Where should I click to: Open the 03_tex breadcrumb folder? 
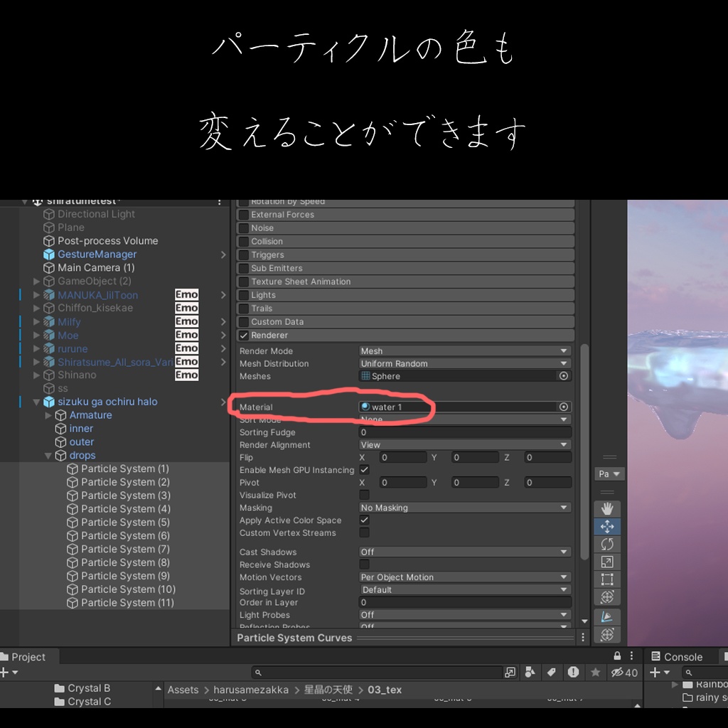click(x=384, y=689)
